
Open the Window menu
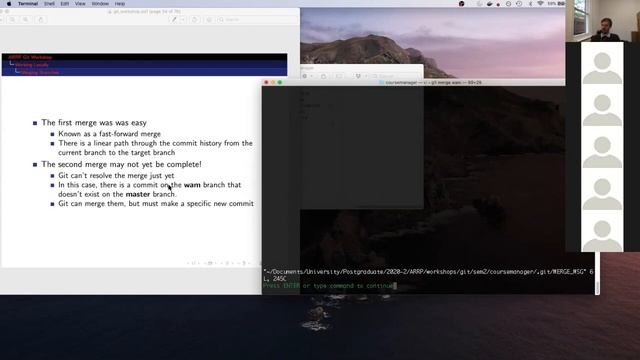pyautogui.click(x=100, y=4)
